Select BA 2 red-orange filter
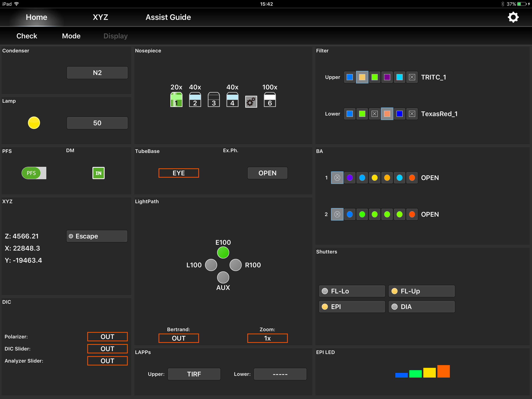Viewport: 532px width, 399px height. [412, 214]
